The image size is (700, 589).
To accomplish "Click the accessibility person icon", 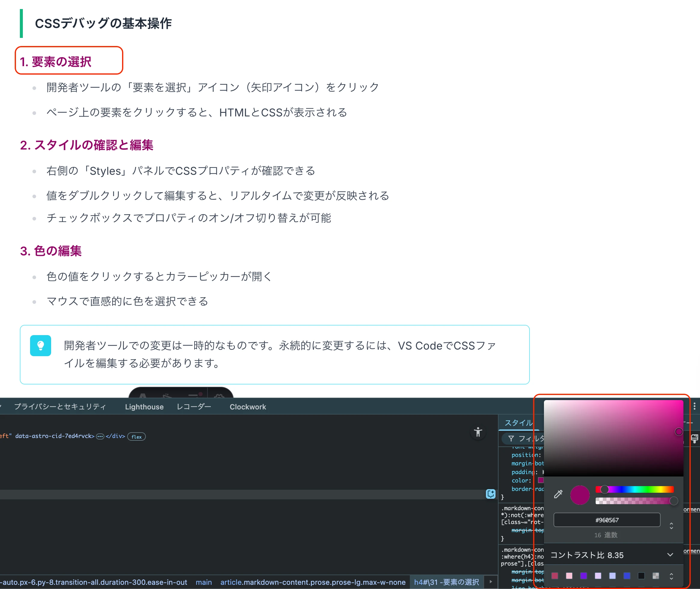I will coord(478,432).
